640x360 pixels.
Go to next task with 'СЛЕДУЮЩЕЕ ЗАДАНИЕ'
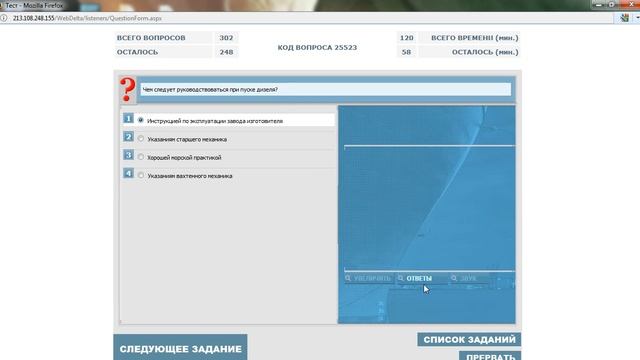click(x=180, y=348)
